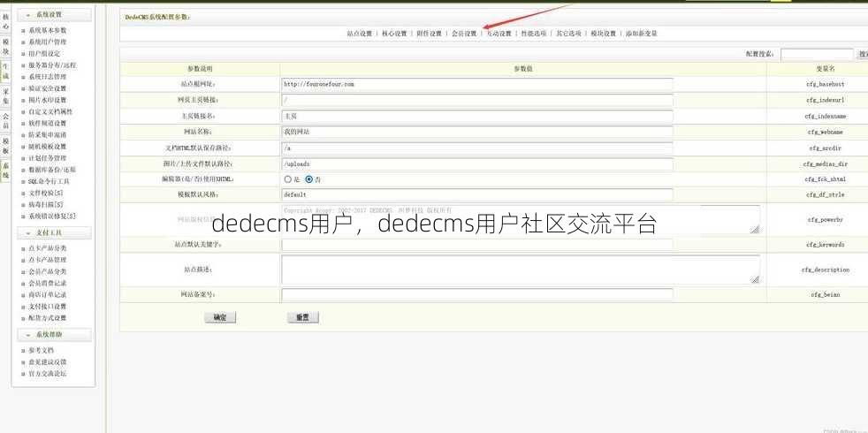Image resolution: width=868 pixels, height=433 pixels.
Task: Switch to the 核心 vertical tab
Action: (x=5, y=21)
